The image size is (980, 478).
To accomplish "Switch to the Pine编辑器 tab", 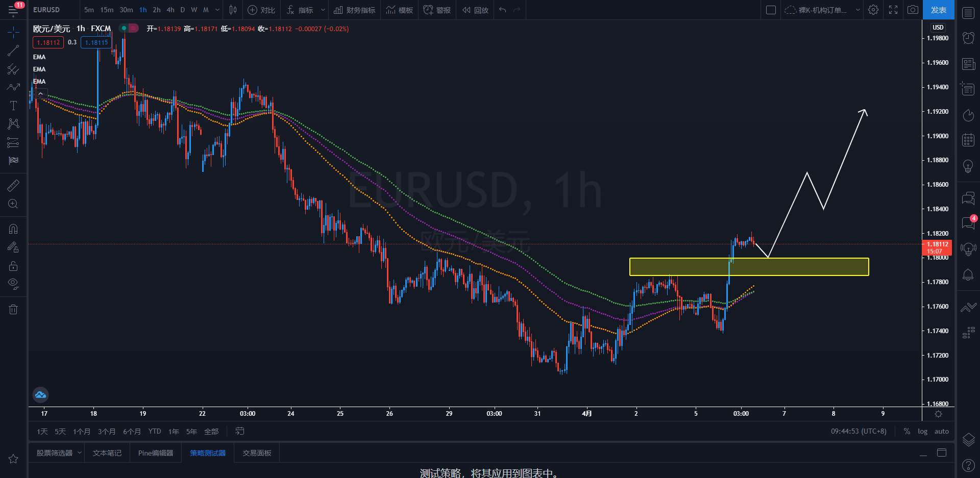I will tap(156, 453).
